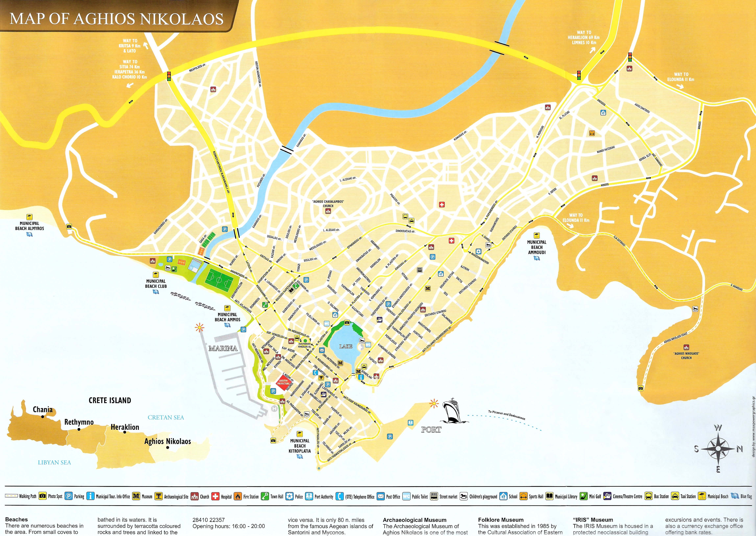The image size is (756, 536).
Task: Click 'Way to Kritsa 9 Km & Lato' sign
Action: tap(130, 46)
